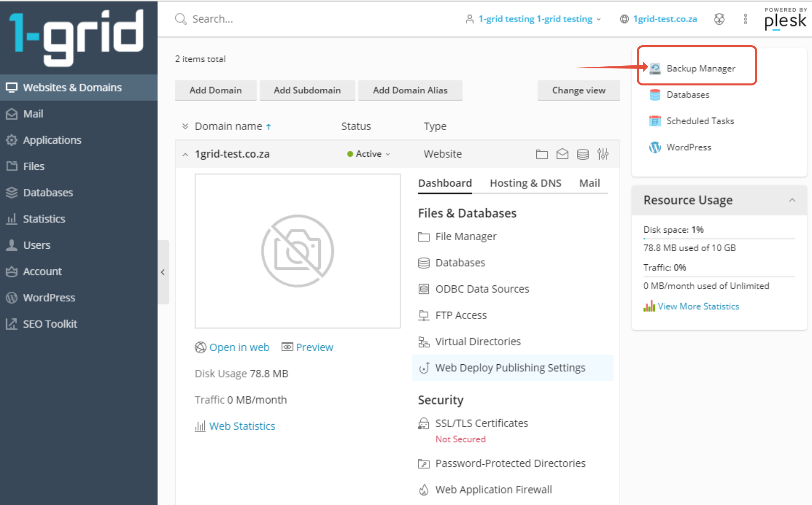Click the Plesk advisor icon in the header
Image resolution: width=812 pixels, height=505 pixels.
tap(720, 19)
